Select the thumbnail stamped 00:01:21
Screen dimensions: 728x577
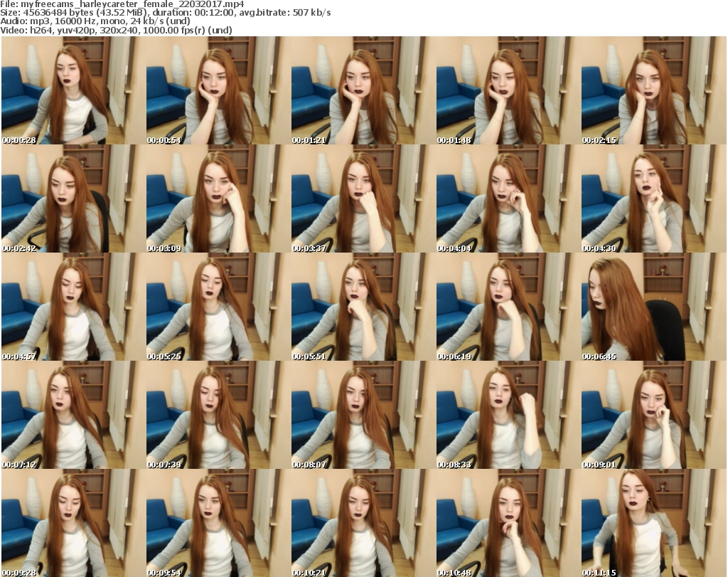click(363, 90)
